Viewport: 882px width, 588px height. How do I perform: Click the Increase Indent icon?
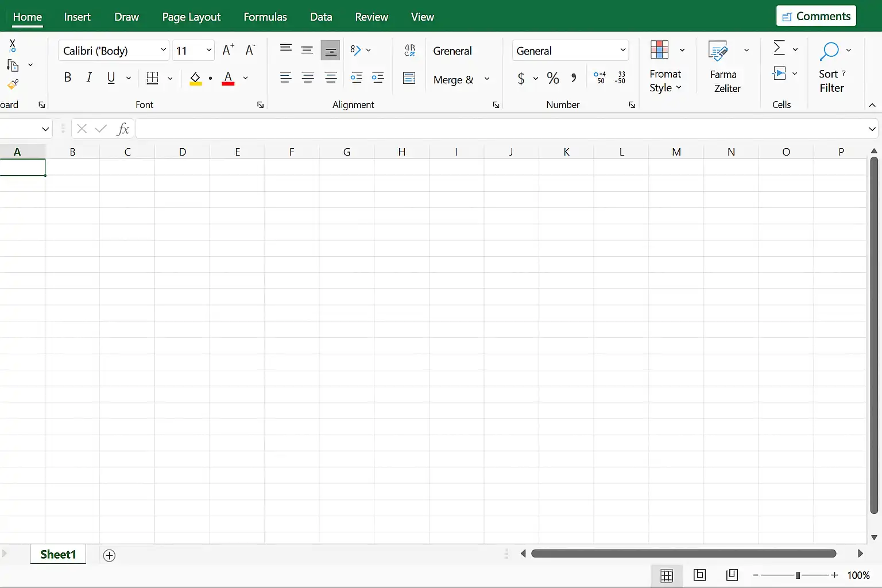[378, 78]
